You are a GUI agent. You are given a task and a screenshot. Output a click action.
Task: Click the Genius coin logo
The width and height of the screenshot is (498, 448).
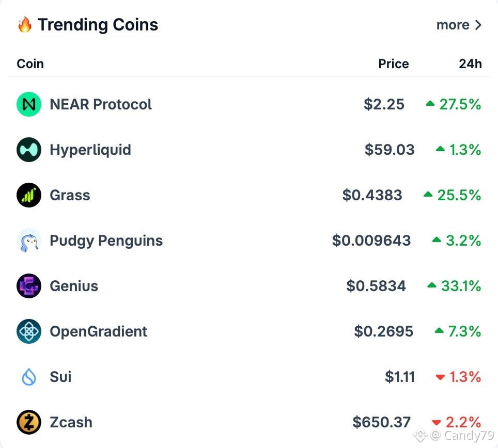coord(29,286)
